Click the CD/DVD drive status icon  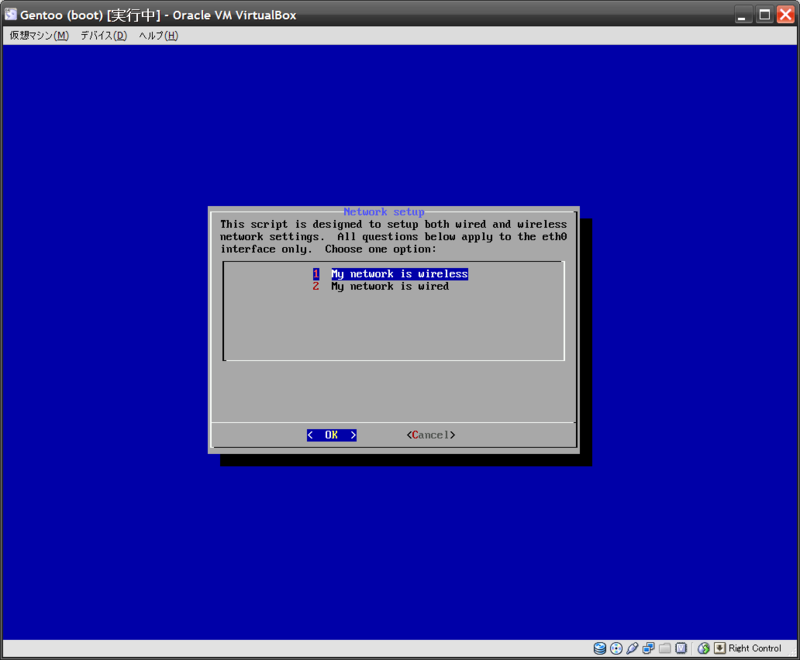coord(616,648)
